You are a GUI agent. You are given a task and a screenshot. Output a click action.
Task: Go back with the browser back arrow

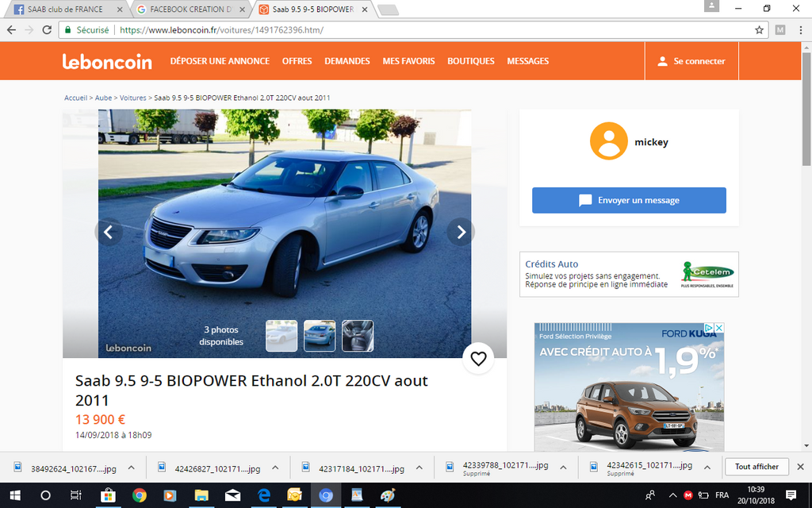pyautogui.click(x=11, y=30)
